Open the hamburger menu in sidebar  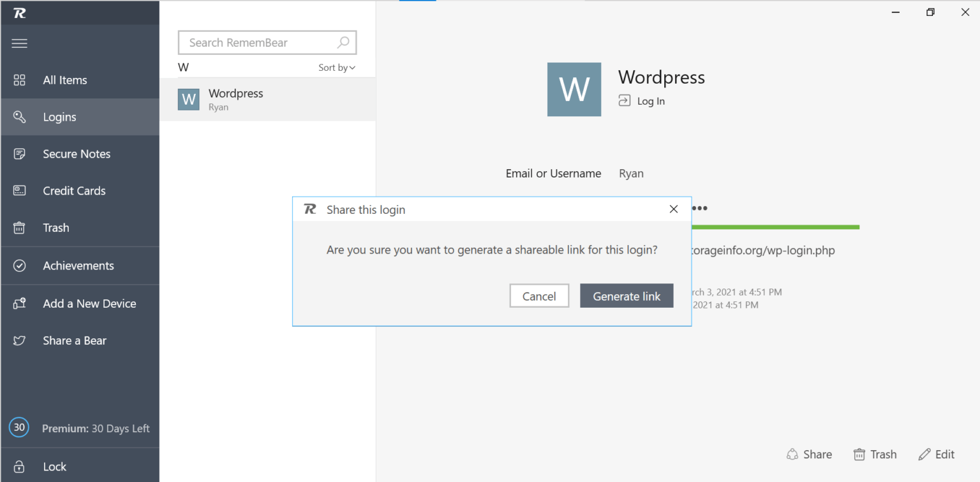(x=20, y=43)
